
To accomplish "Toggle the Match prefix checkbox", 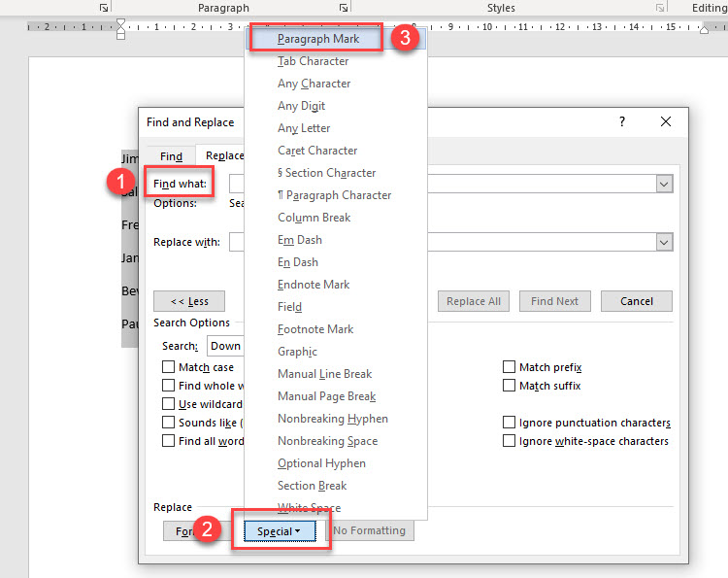I will coord(509,367).
